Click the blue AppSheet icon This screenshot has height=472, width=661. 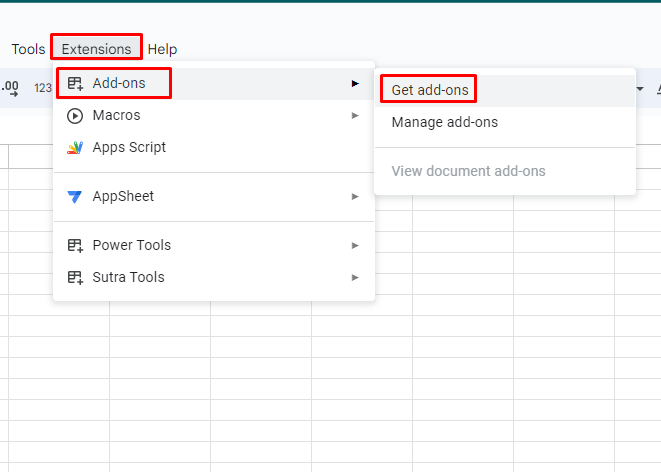[x=75, y=196]
